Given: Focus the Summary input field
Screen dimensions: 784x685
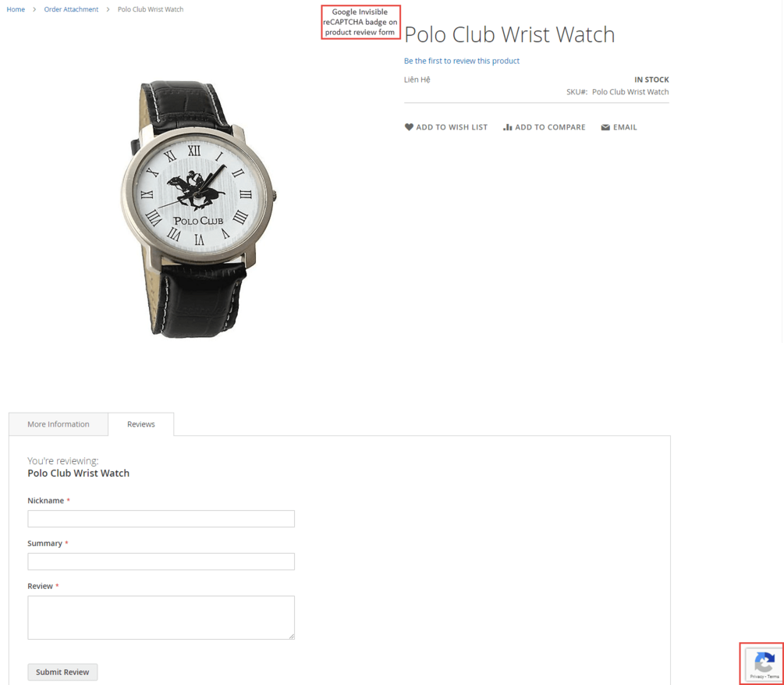Looking at the screenshot, I should pos(161,562).
